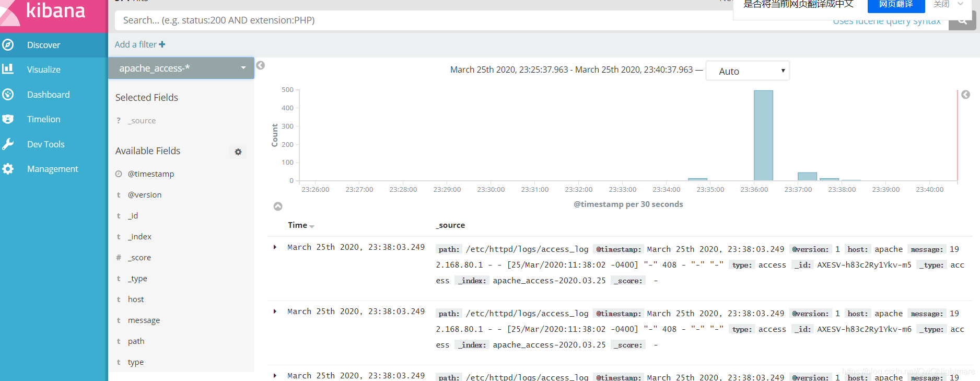
Task: Click the search magnifier button
Action: [962, 21]
